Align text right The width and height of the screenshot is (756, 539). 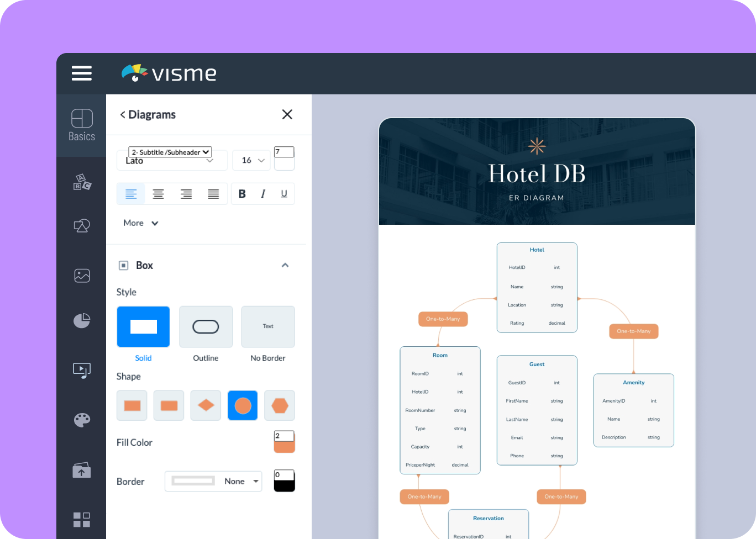[186, 194]
